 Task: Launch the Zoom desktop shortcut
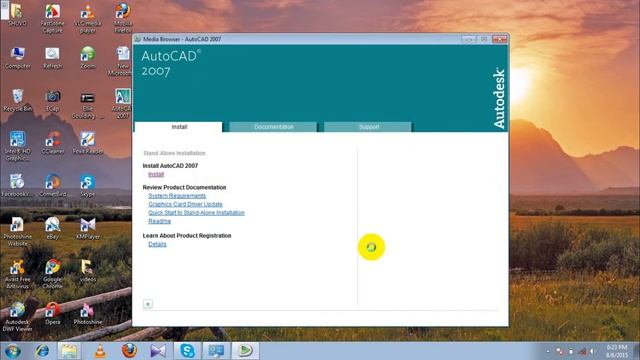coord(88,58)
